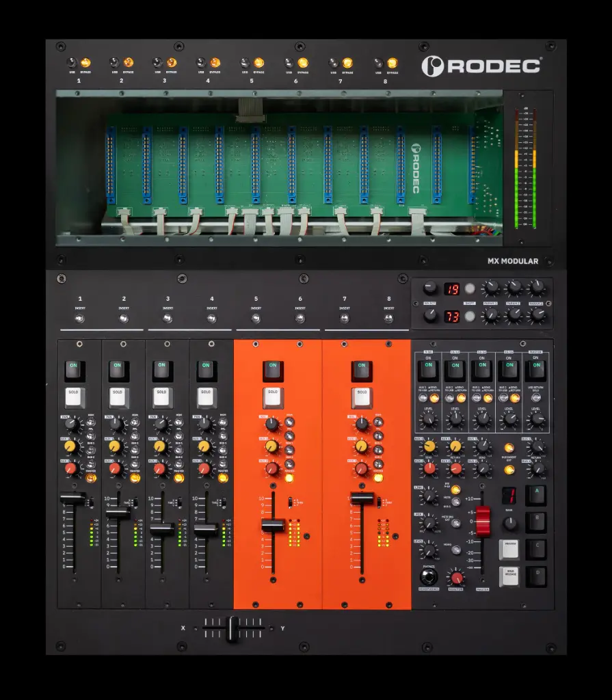612x700 pixels.
Task: Click the red Master fader
Action: click(x=483, y=521)
